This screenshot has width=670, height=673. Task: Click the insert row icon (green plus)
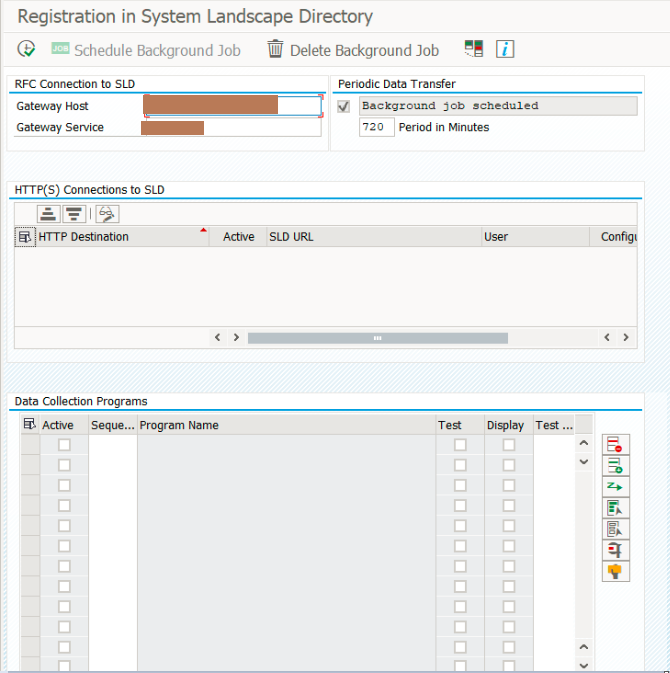point(615,466)
